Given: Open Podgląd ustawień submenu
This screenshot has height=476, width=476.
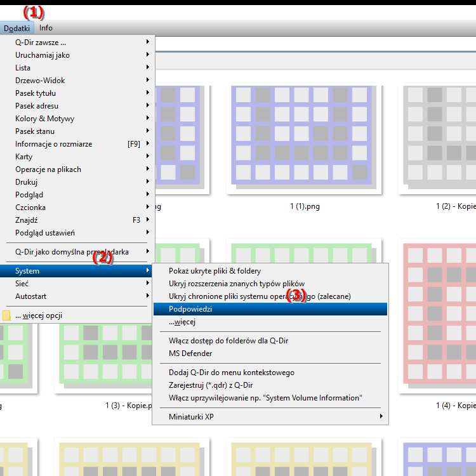Looking at the screenshot, I should click(x=77, y=233).
